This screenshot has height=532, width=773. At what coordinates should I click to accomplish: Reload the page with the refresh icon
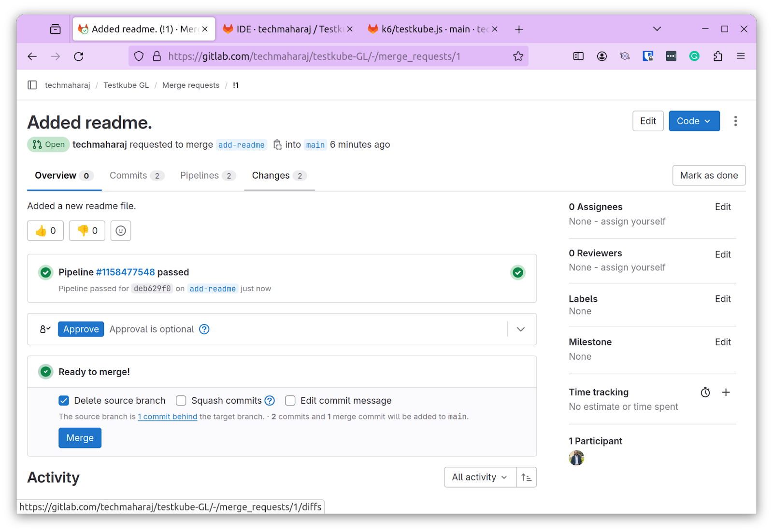(79, 56)
